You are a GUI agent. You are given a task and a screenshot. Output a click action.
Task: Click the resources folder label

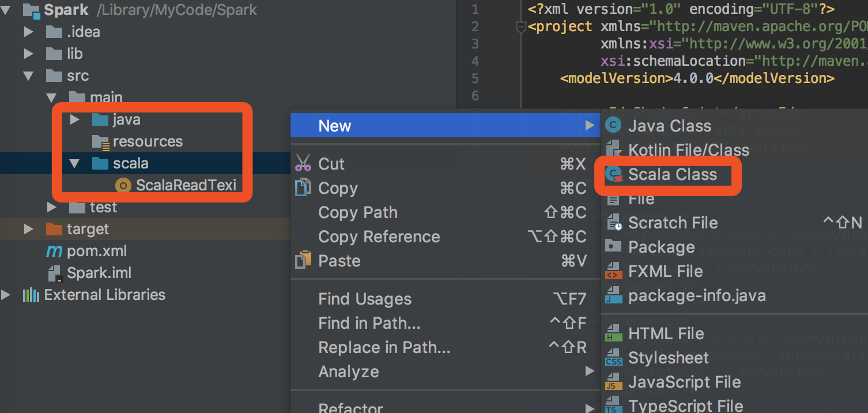coord(148,141)
